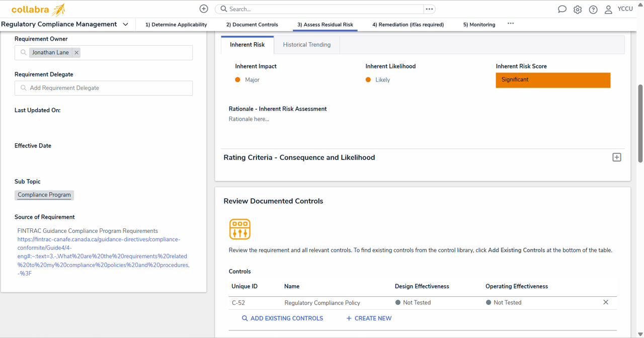Open the chat messages icon
The image size is (644, 338).
tap(562, 10)
